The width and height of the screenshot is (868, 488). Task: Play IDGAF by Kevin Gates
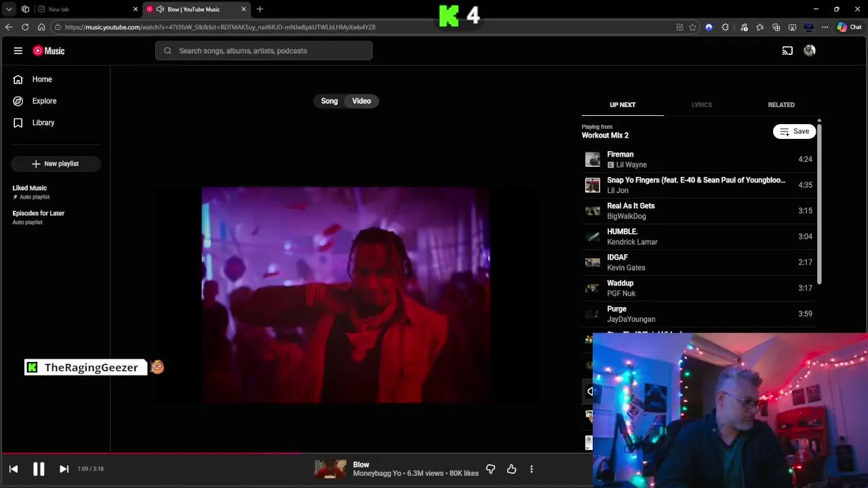click(698, 262)
